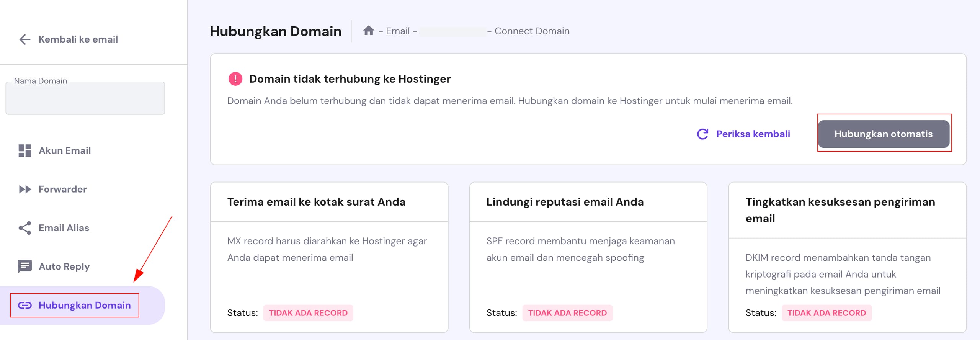The image size is (980, 340).
Task: Click the Auto Reply chat icon
Action: tap(25, 266)
